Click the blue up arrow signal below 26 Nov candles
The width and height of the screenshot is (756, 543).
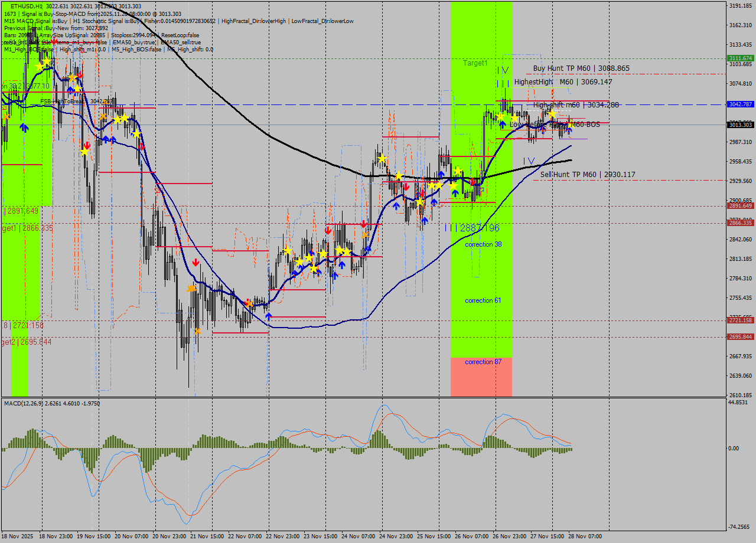(x=502, y=125)
